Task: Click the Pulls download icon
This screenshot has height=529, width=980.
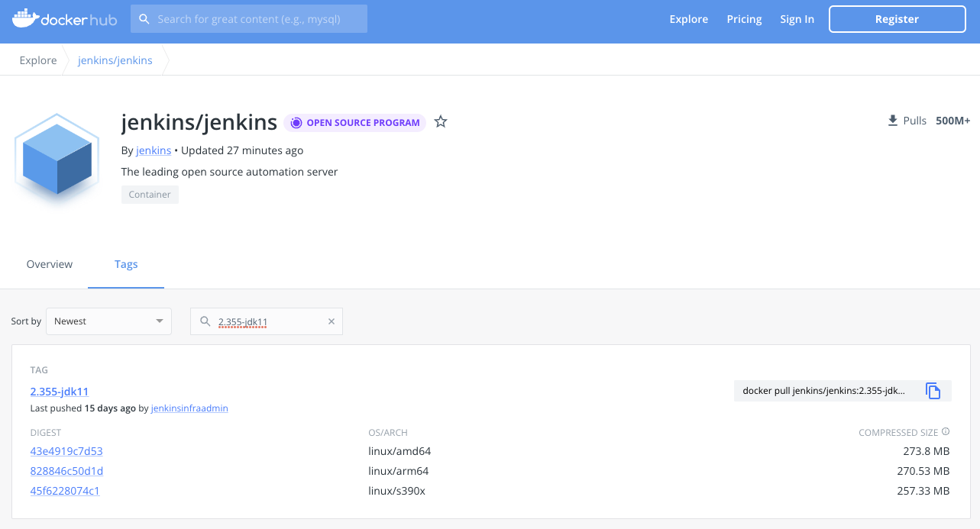Action: [893, 121]
